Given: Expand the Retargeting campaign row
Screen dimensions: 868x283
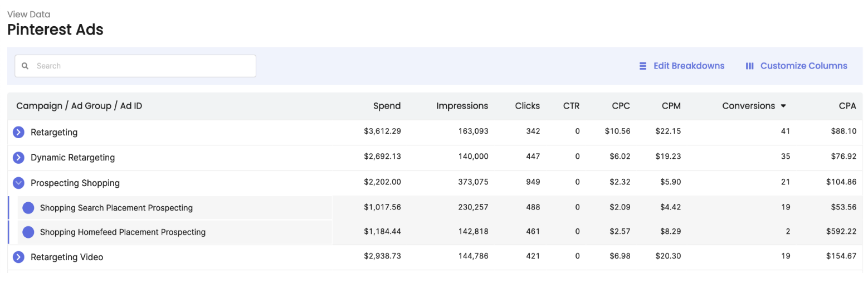Looking at the screenshot, I should tap(18, 133).
